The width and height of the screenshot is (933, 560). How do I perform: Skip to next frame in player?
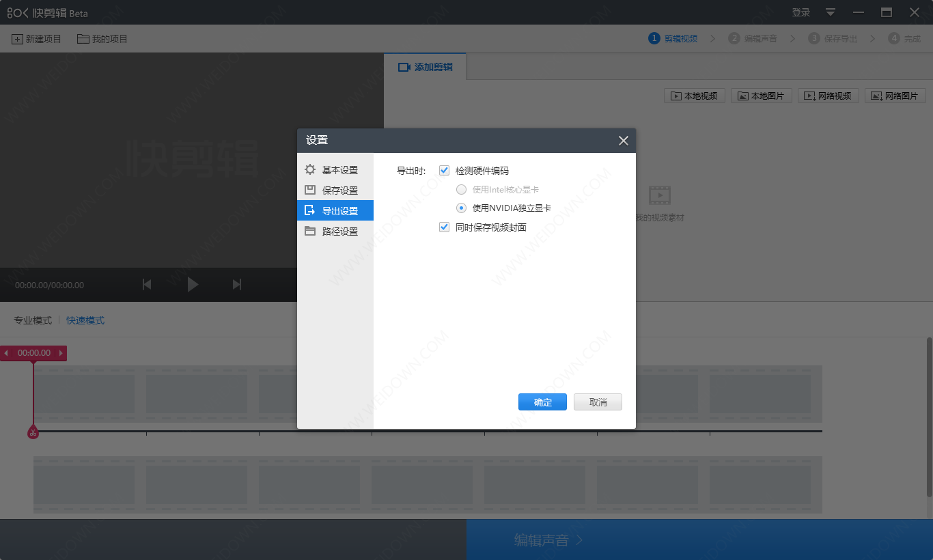pyautogui.click(x=237, y=285)
